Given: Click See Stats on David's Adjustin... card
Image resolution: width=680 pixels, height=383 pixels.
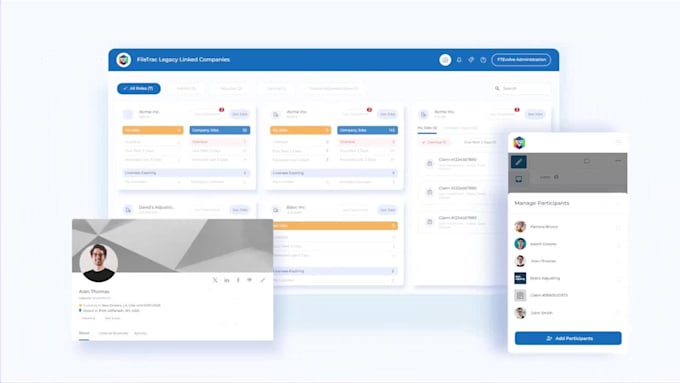Looking at the screenshot, I should 240,210.
